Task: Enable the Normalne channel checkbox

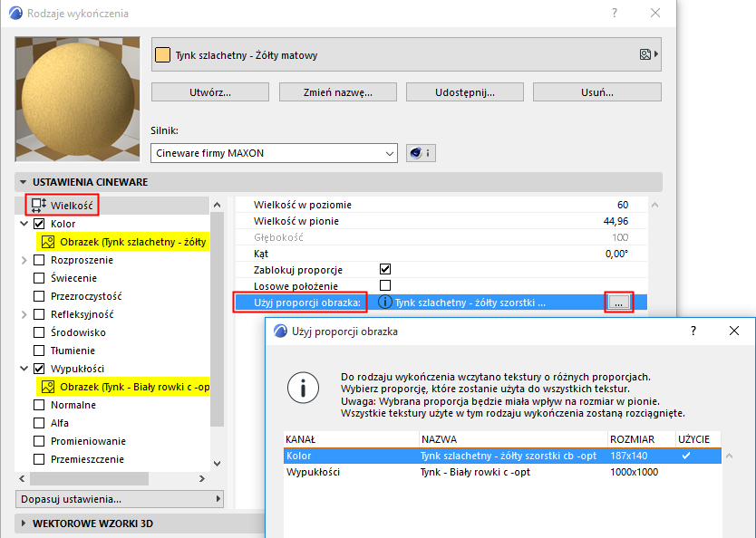Action: point(39,405)
